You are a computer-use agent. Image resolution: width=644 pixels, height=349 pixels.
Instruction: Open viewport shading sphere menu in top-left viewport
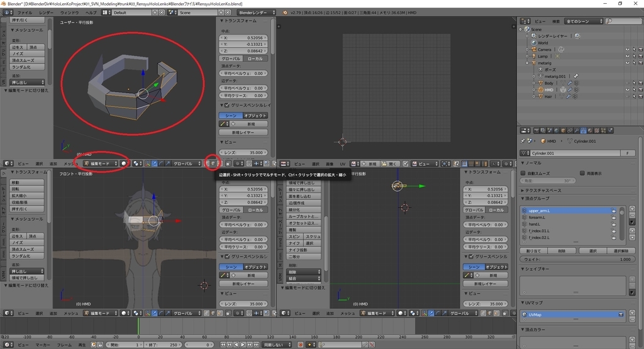[x=125, y=163]
